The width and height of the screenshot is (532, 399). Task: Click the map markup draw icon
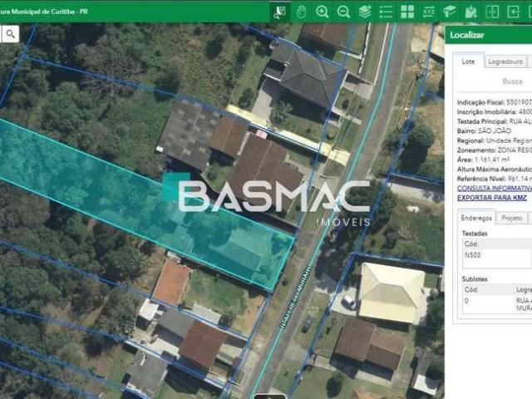pos(471,12)
